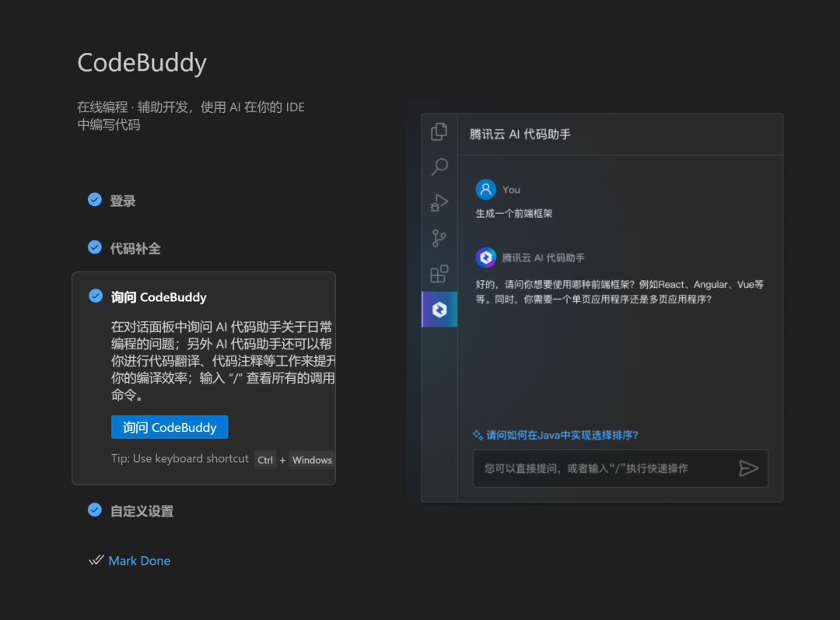Toggle the 询问 CodeBuddy step checkmark

point(96,296)
